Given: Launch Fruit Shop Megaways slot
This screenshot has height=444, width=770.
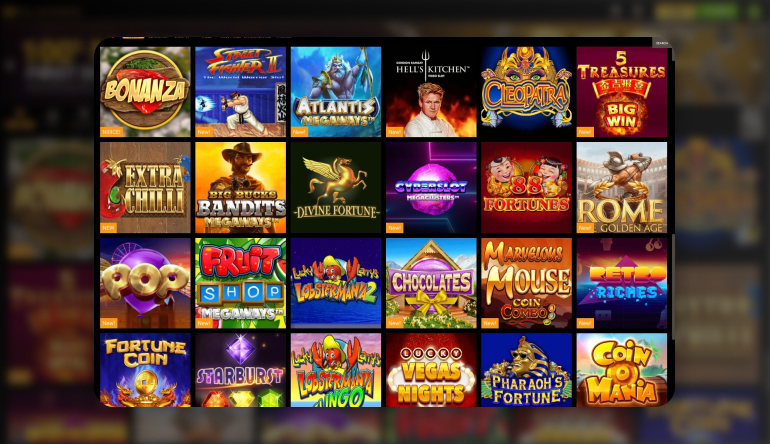Looking at the screenshot, I should 241,283.
